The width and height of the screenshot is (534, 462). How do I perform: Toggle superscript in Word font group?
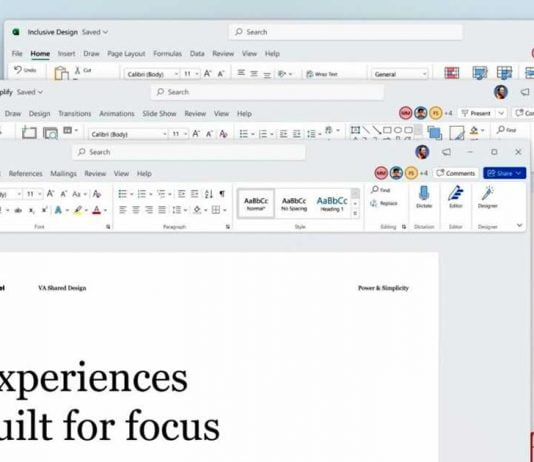(x=44, y=210)
